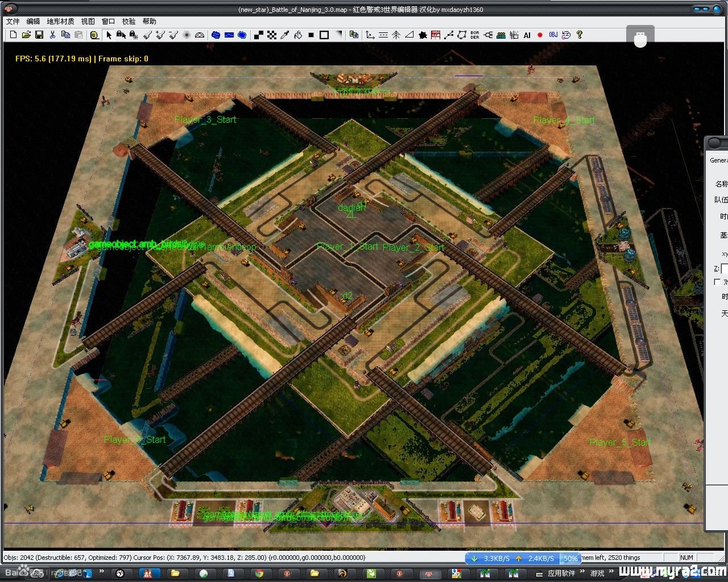Toggle the checkbox below the Z field

717,282
